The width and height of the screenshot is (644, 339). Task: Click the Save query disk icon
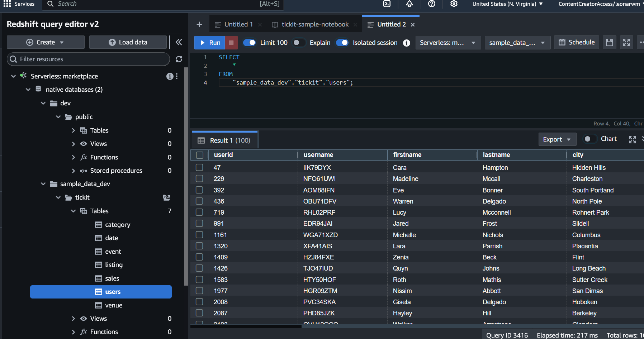click(x=609, y=42)
